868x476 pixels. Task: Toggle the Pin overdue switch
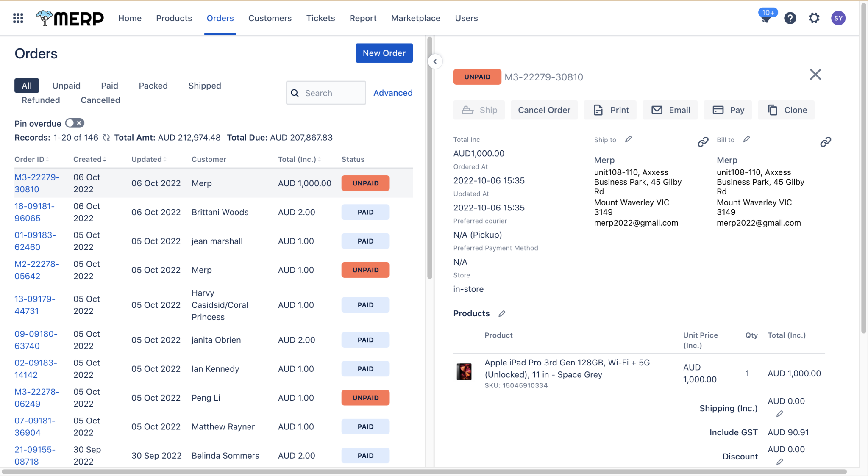point(75,123)
